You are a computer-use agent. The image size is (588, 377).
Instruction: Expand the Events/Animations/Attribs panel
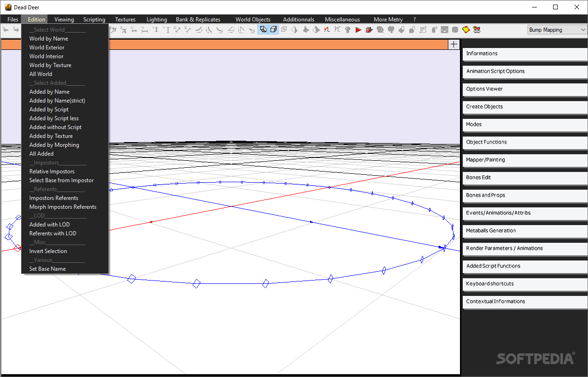(525, 213)
